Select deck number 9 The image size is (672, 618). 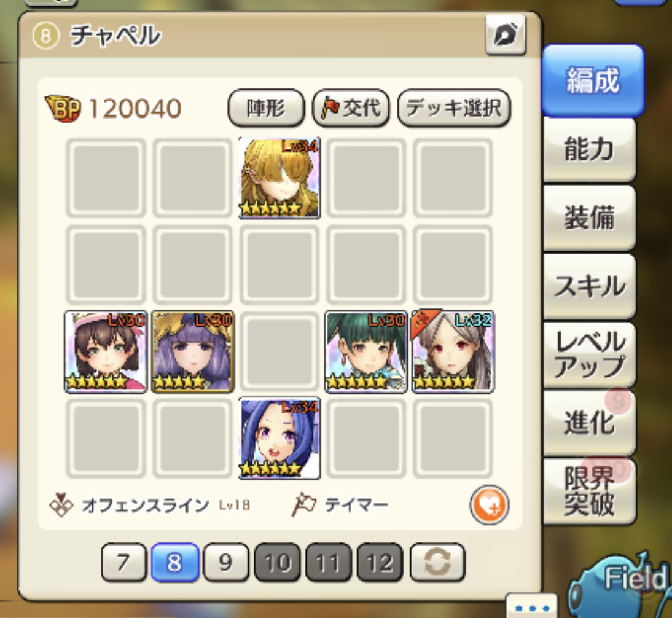coord(226,562)
